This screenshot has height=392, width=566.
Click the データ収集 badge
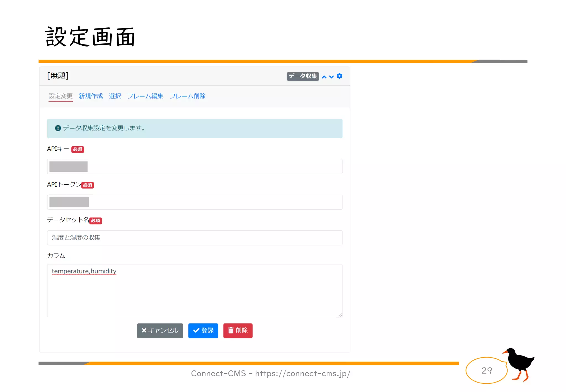303,76
